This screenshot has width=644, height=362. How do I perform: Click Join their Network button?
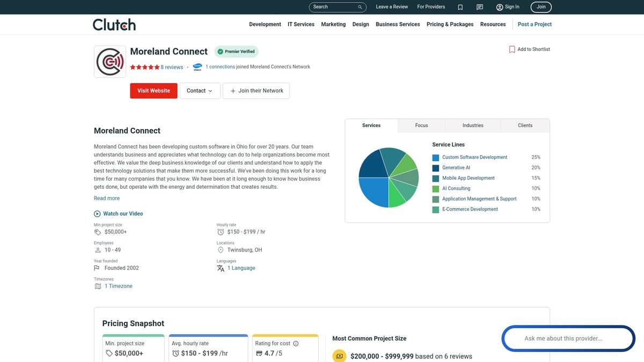pyautogui.click(x=256, y=91)
